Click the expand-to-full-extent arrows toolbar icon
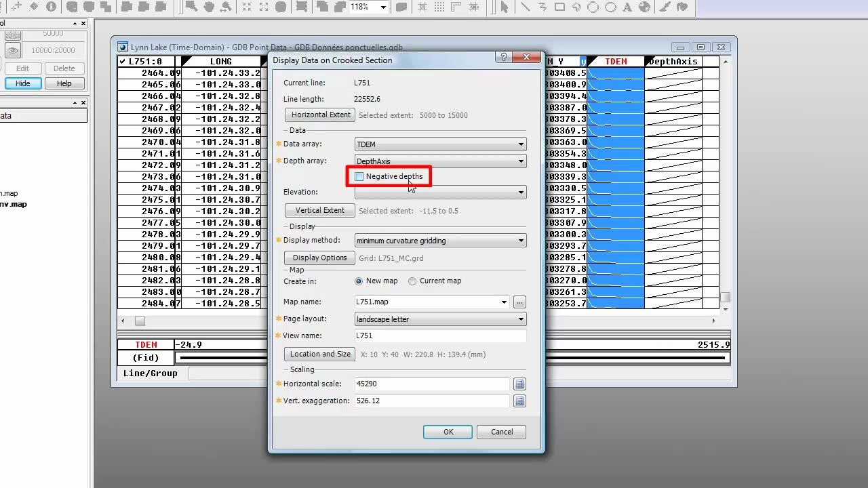This screenshot has width=868, height=488. pos(263,7)
